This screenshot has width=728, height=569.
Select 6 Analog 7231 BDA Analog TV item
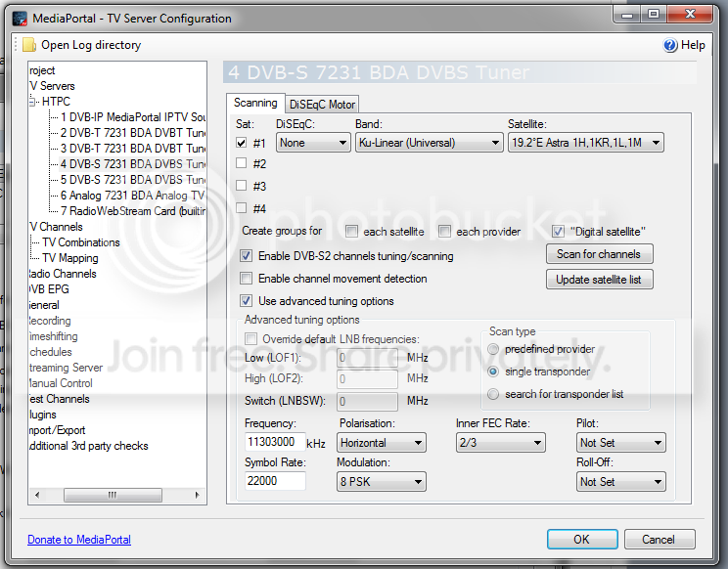coord(132,196)
